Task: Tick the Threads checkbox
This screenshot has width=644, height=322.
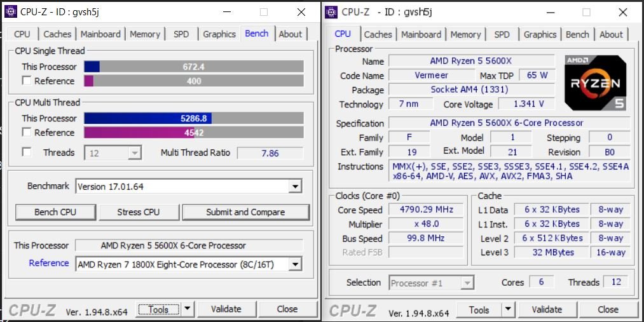Action: 26,152
